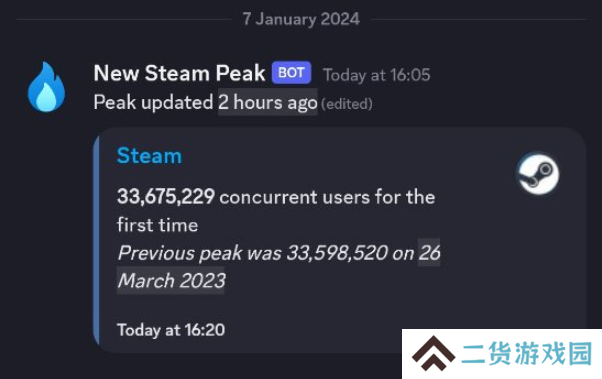The width and height of the screenshot is (602, 379).
Task: Click the BOT badge tag
Action: (x=291, y=73)
